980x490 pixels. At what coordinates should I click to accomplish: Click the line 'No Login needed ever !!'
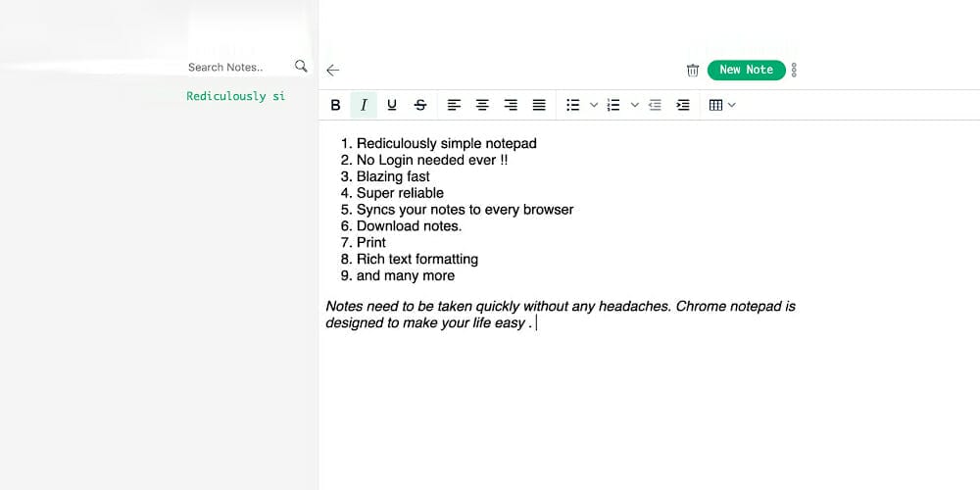432,160
